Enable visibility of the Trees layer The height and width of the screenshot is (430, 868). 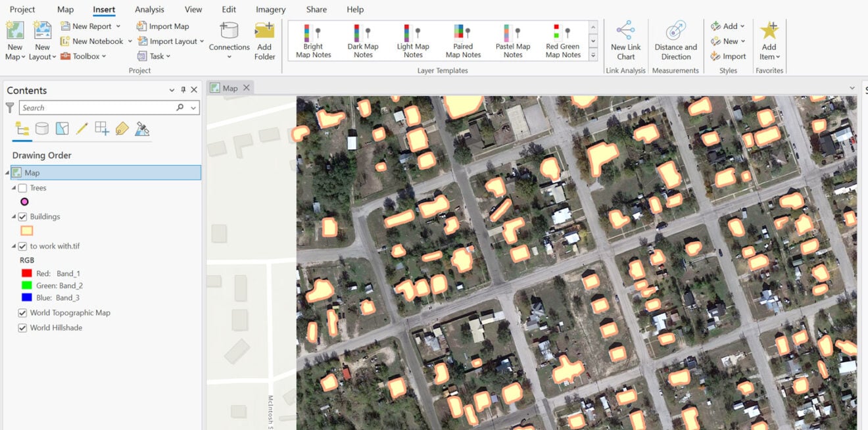(x=22, y=187)
